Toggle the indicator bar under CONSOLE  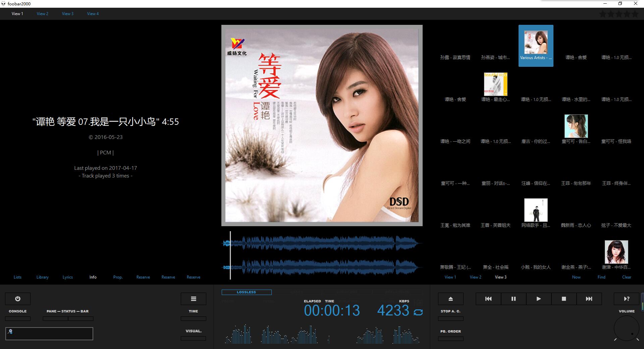pyautogui.click(x=18, y=318)
